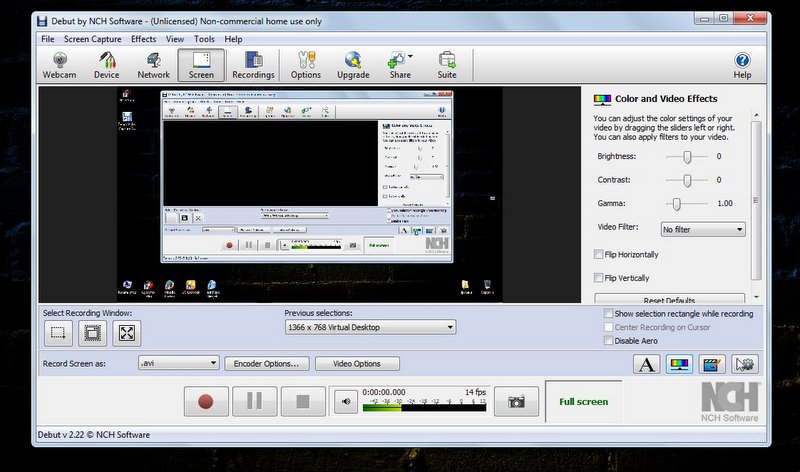Select the Webcam capture source

(x=59, y=65)
